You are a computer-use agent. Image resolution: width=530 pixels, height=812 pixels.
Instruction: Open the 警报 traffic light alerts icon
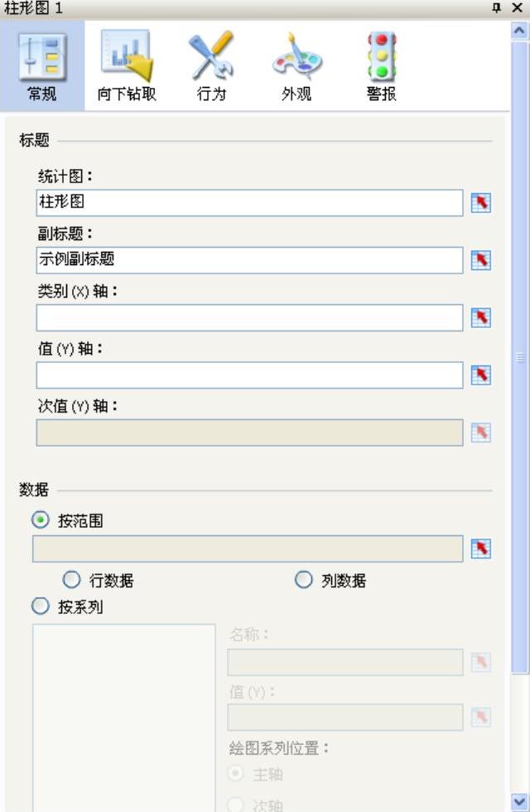tap(381, 67)
